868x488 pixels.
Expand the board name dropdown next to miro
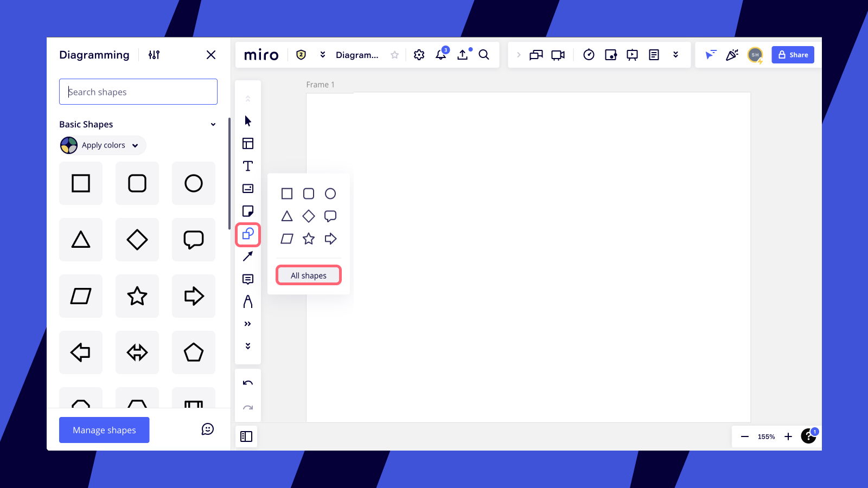pyautogui.click(x=323, y=54)
